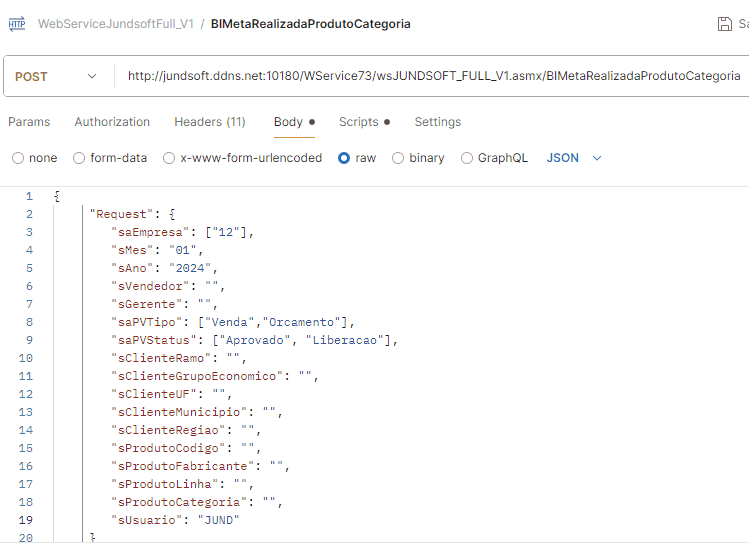Image resolution: width=749 pixels, height=547 pixels.
Task: Switch to the Scripts tab
Action: (358, 122)
